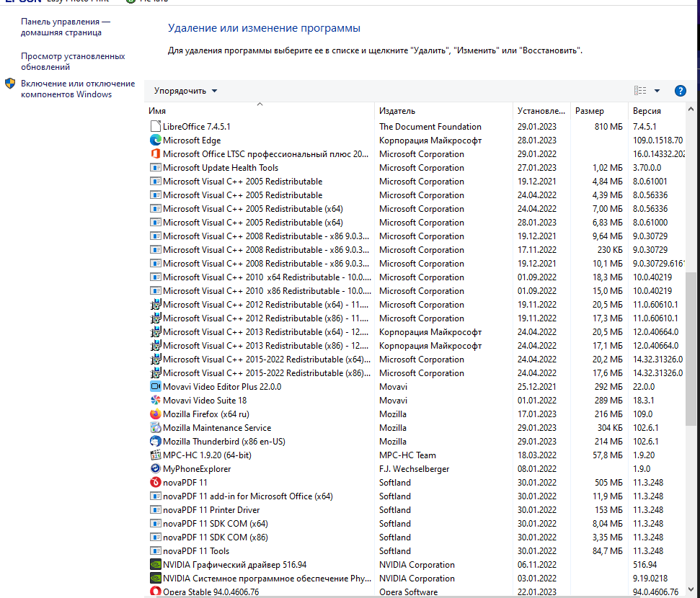
Task: Sort by the Установлено column header
Action: point(541,111)
